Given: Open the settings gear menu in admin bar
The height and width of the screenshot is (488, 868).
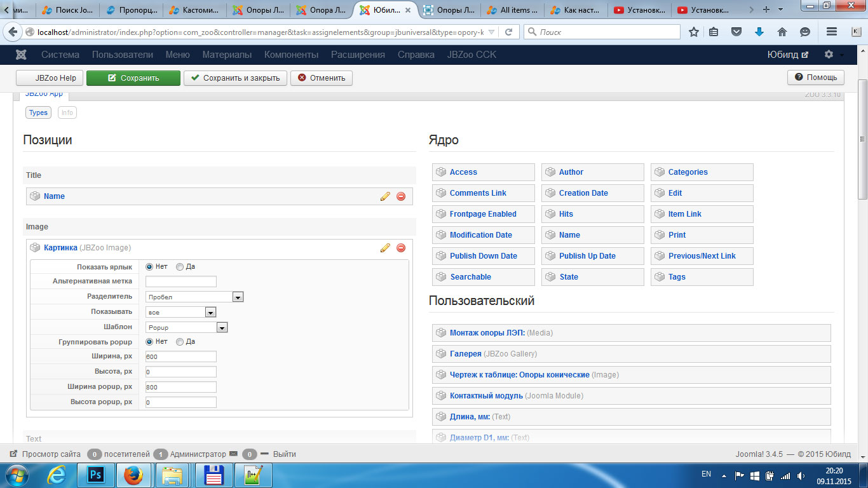Looking at the screenshot, I should click(829, 55).
